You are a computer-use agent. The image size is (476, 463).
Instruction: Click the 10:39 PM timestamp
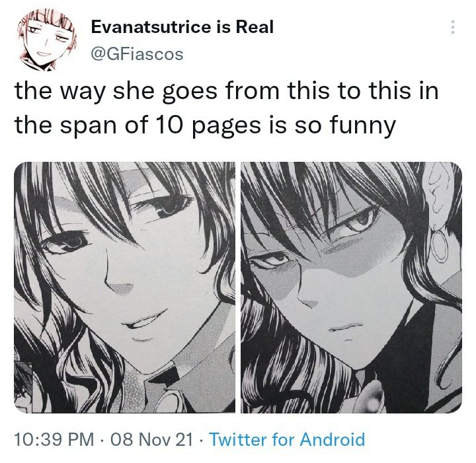pos(54,439)
